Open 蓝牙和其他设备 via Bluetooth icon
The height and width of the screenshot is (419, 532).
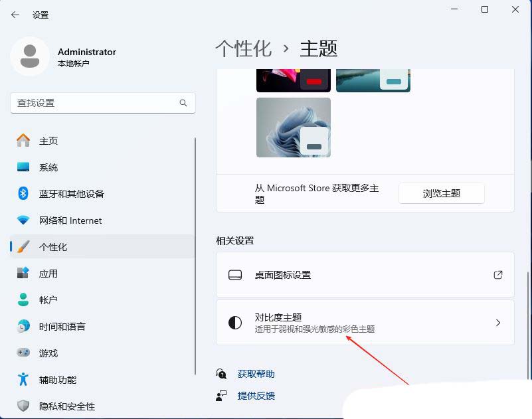23,193
